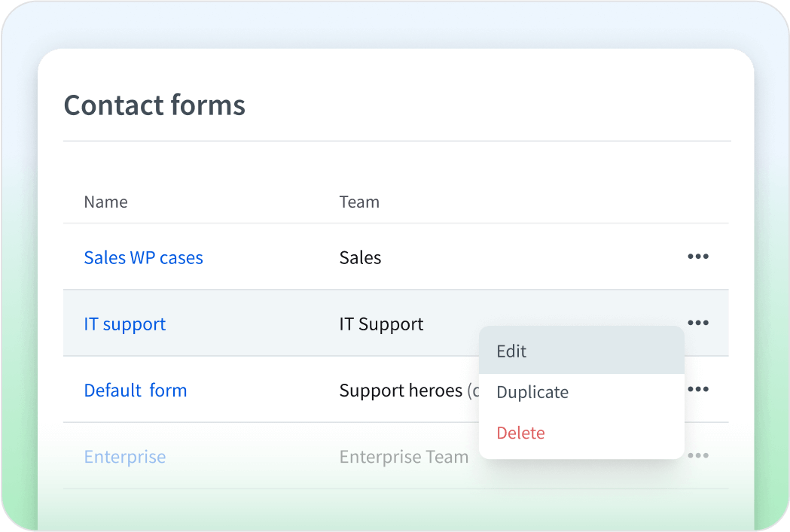Click the Enterprise form link
Screen dimensions: 790x532
124,456
